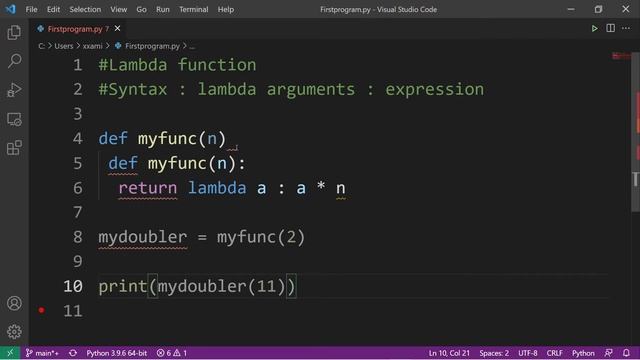
Task: Open remote window indicator in status bar
Action: coord(10,353)
